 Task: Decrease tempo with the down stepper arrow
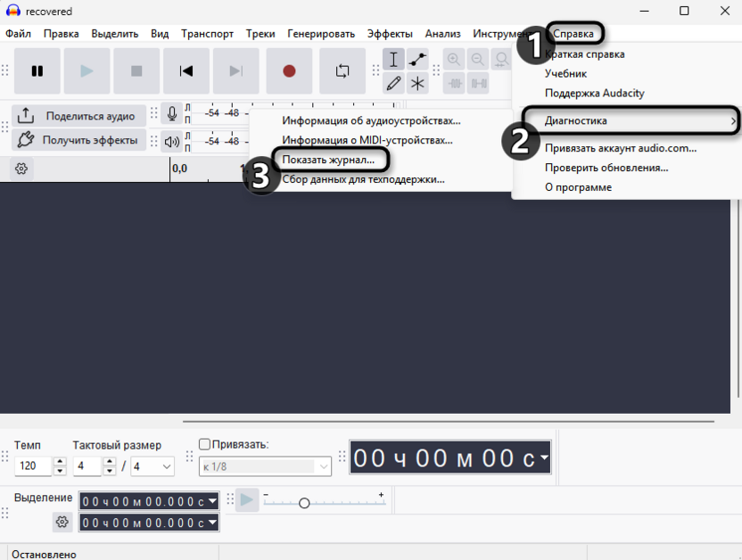[x=60, y=471]
